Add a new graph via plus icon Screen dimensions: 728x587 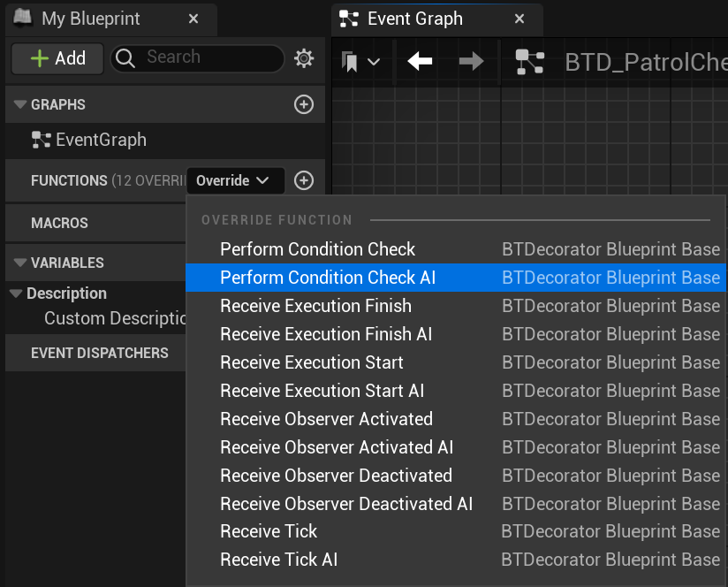click(304, 104)
